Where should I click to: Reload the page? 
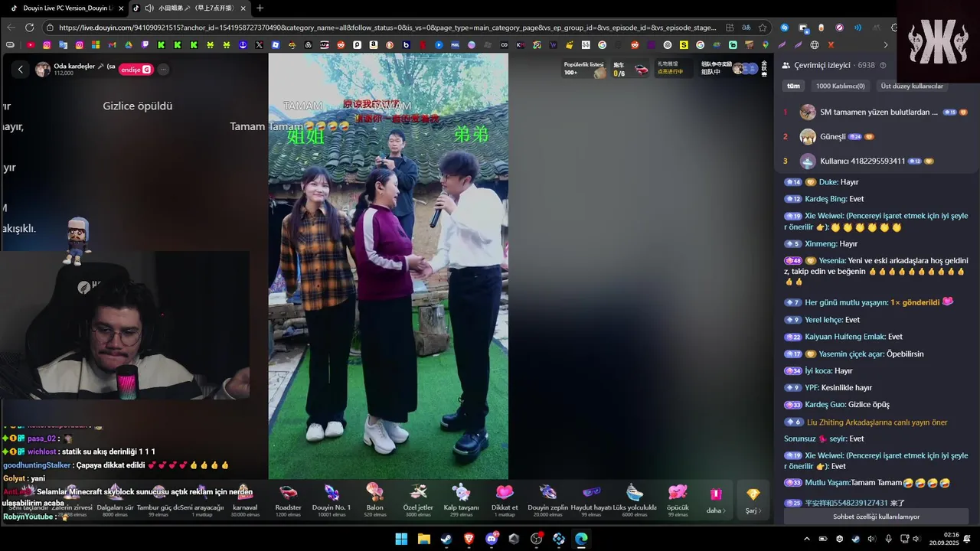click(29, 28)
